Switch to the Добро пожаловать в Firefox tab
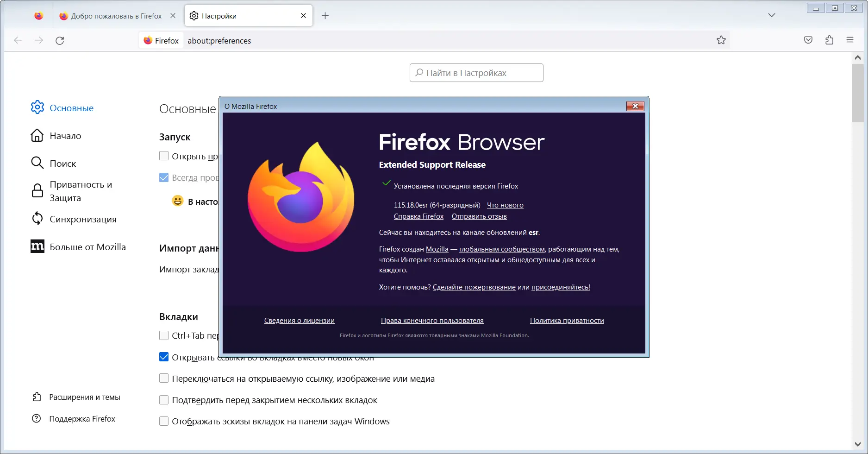This screenshot has height=454, width=868. pos(118,16)
